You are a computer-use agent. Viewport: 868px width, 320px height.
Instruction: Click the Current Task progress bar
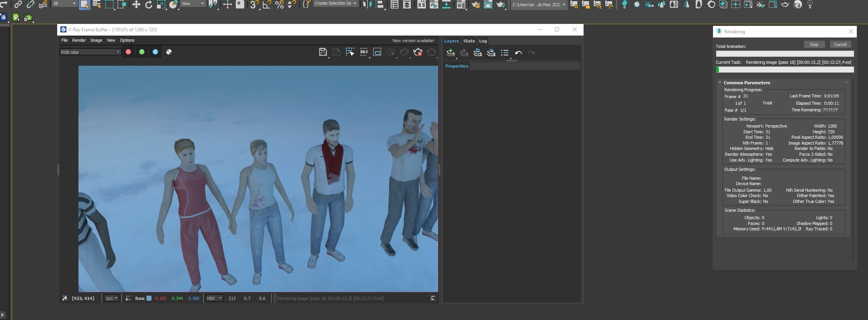point(785,70)
